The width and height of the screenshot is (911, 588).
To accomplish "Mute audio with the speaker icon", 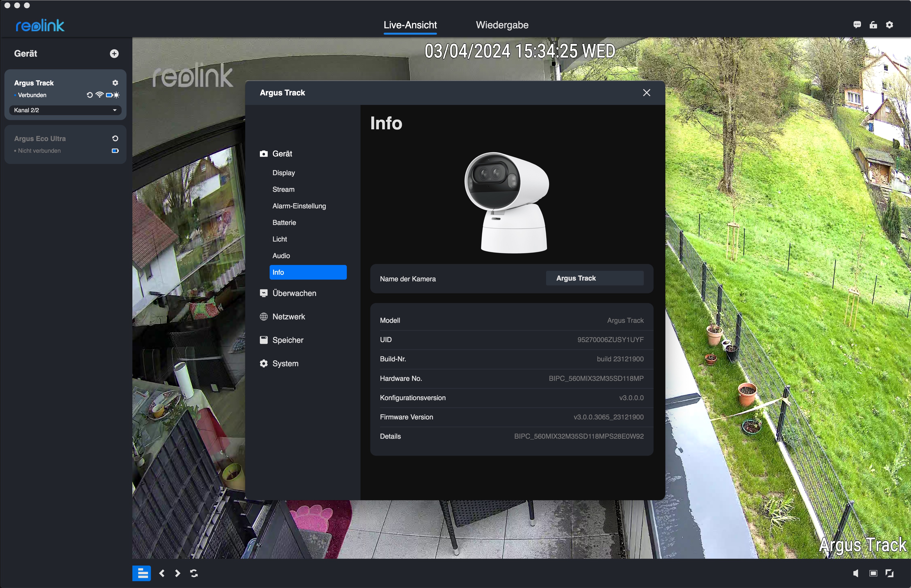I will click(x=856, y=573).
